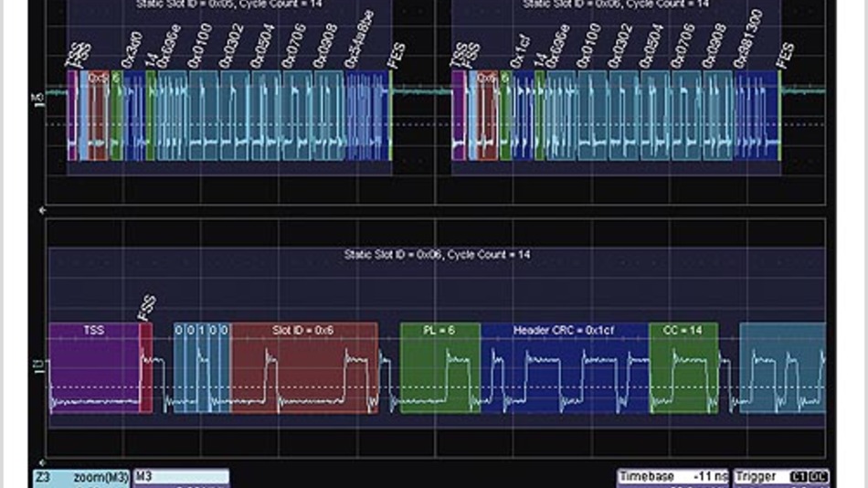Click the purple TSS field in lower zoom

93,367
